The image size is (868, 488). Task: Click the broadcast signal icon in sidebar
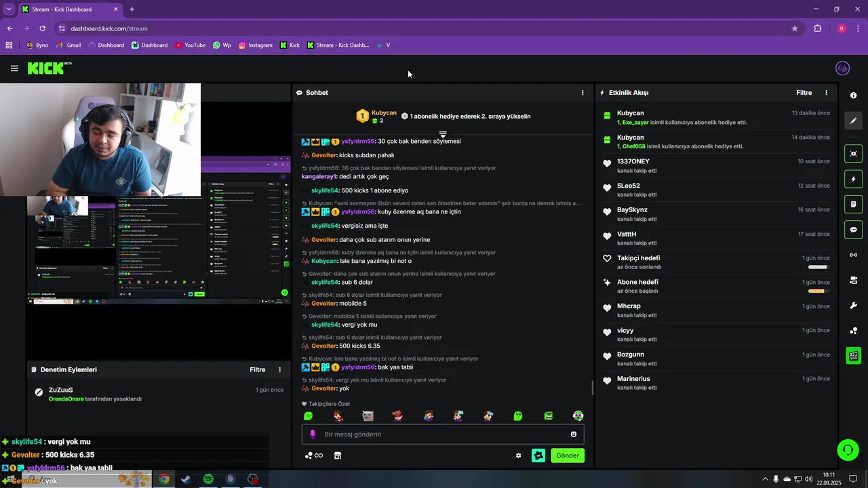click(x=854, y=255)
